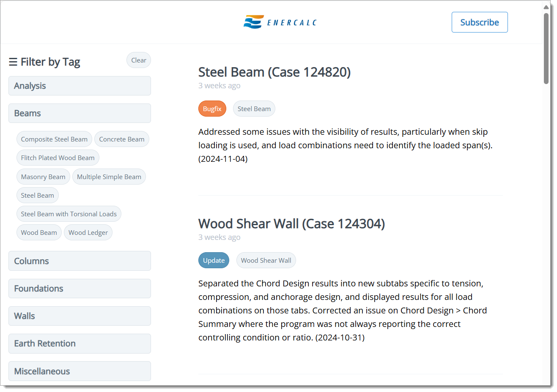557x392 pixels.
Task: Toggle the Flitch Plated Wood Beam filter
Action: (x=58, y=158)
